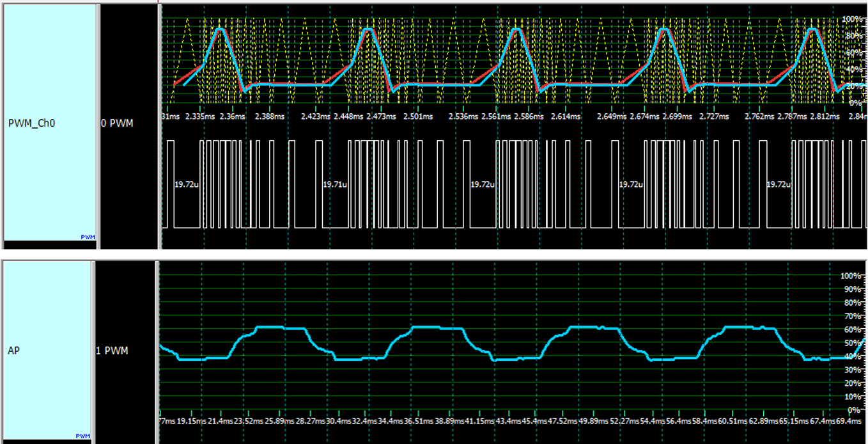Click the 62.89ms time marker

763,422
